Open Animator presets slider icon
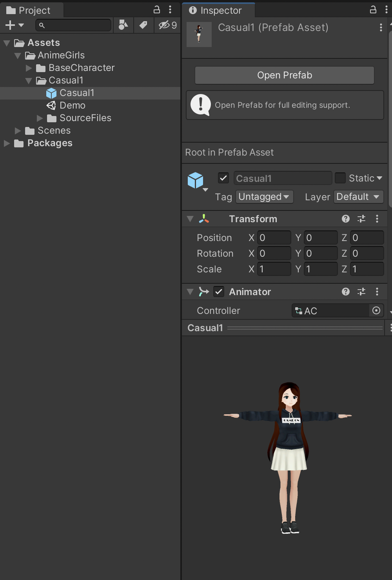 coord(361,292)
